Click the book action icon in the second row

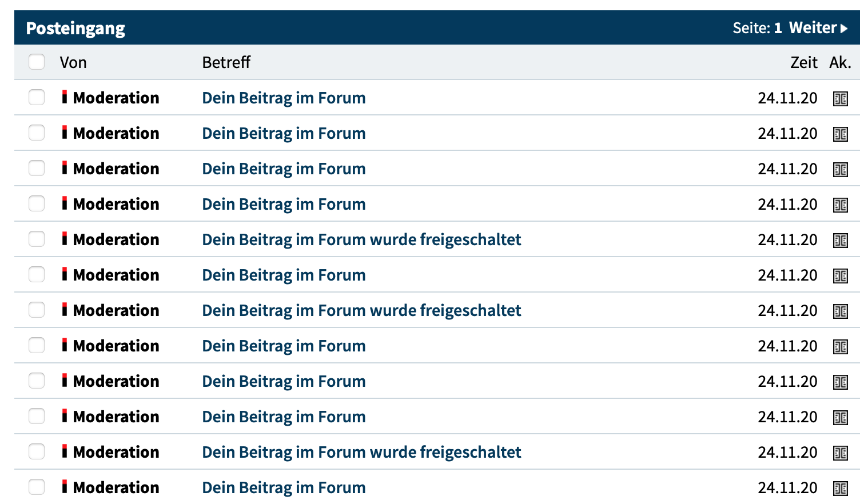840,133
